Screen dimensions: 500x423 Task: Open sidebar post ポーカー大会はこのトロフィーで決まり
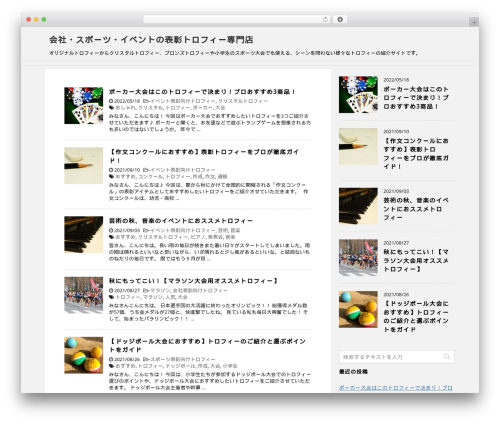416,98
